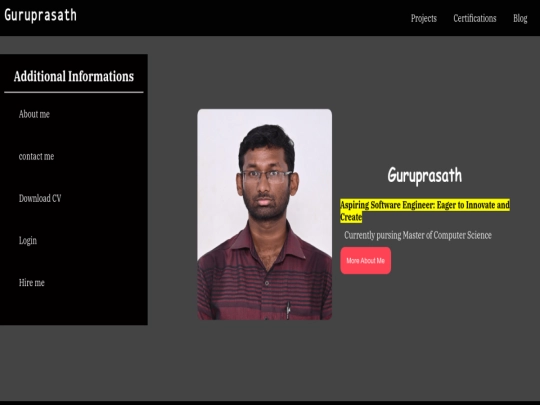
Task: Click the profile photo of Guruprasath
Action: (x=264, y=214)
